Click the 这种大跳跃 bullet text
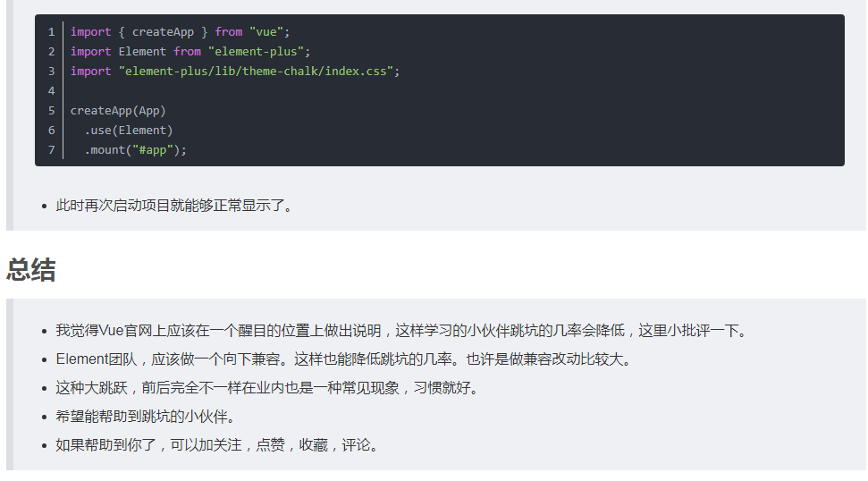Viewport: 868px width, 481px height. click(x=267, y=388)
